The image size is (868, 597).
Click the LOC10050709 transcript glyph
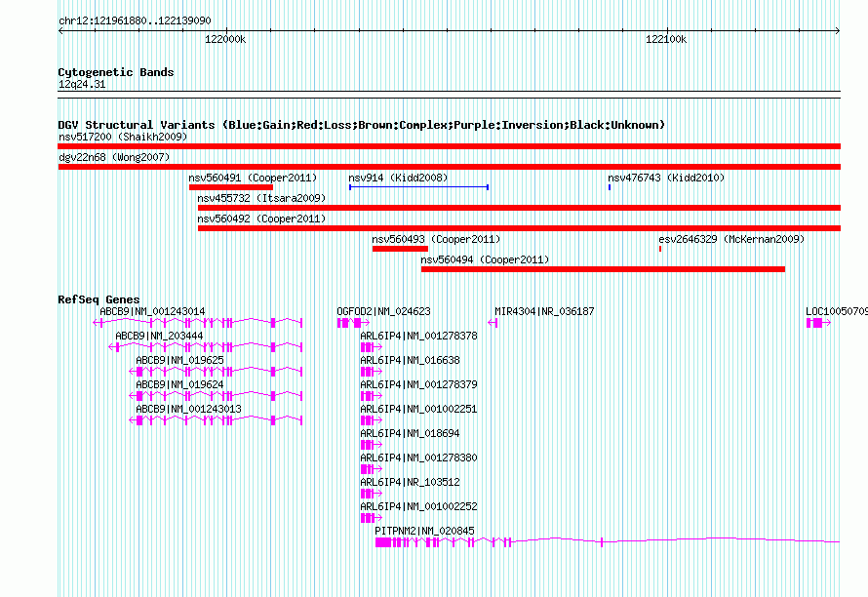tap(818, 322)
